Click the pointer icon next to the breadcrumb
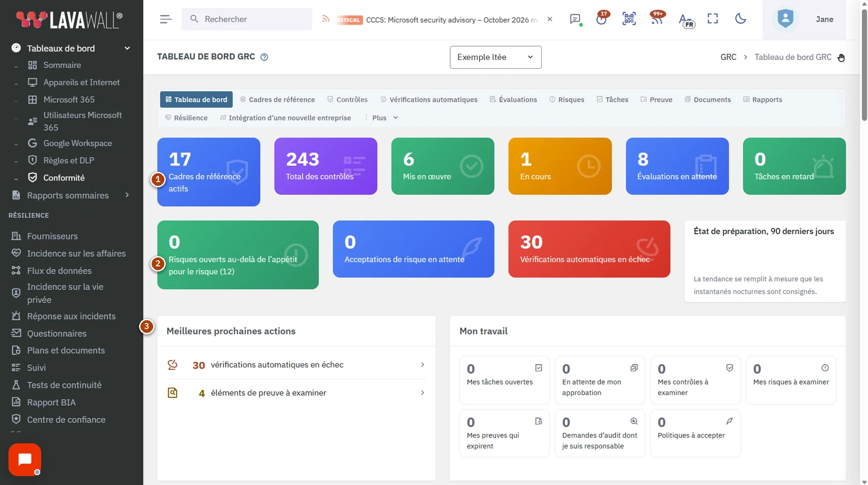 841,58
